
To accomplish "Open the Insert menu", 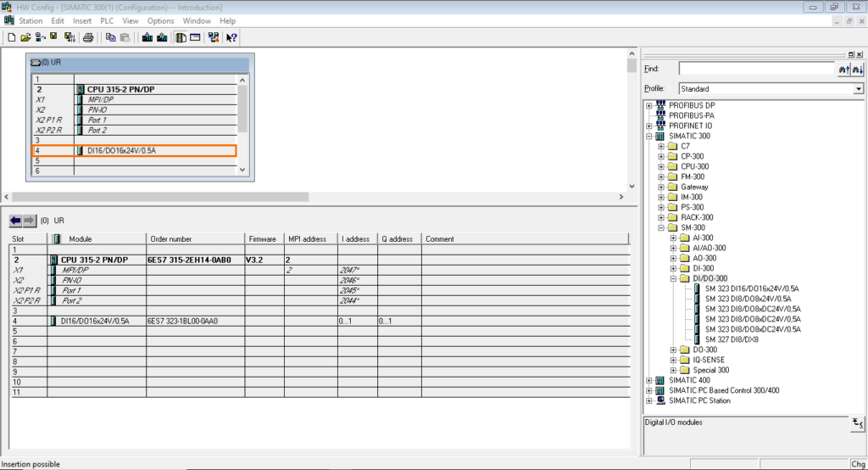I will 82,21.
